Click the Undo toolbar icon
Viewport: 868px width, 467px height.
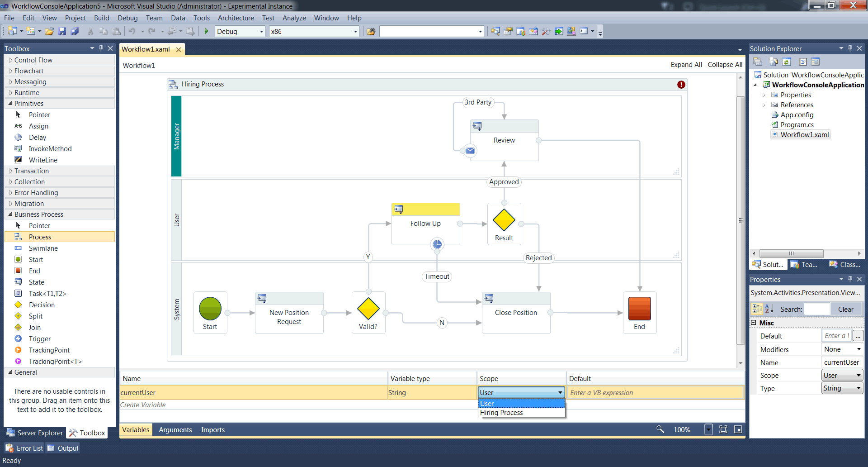point(132,31)
